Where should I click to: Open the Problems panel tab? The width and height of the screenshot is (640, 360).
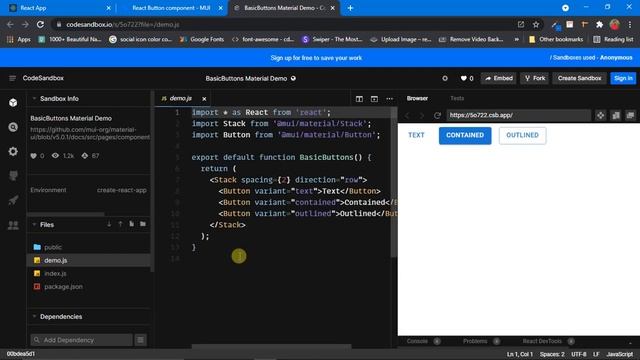click(475, 341)
